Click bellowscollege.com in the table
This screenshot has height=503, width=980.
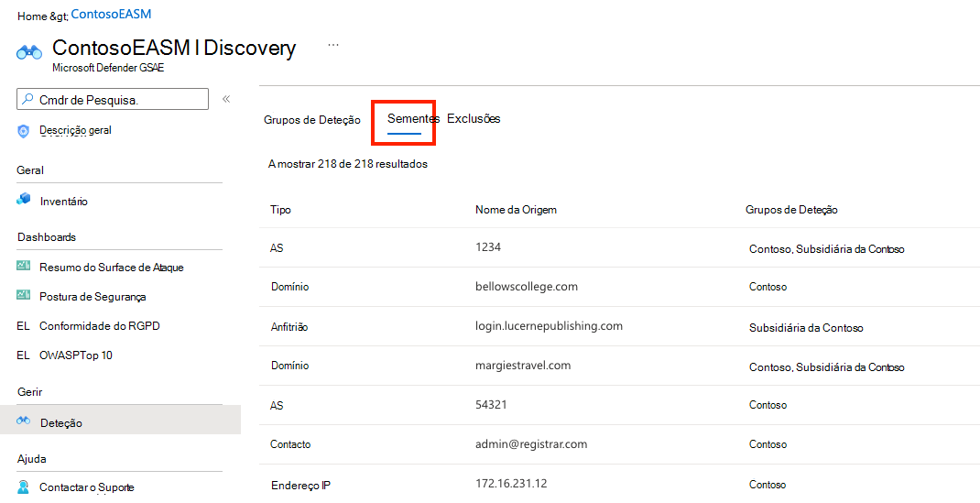527,286
